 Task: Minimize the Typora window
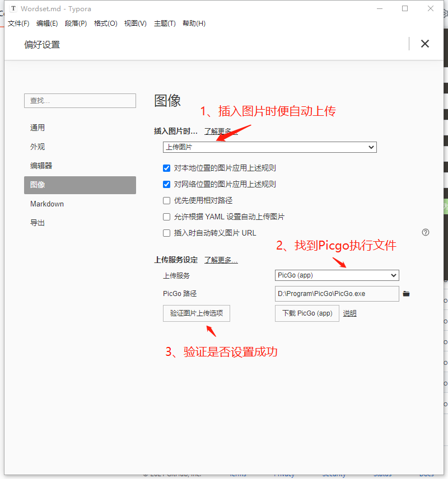click(380, 8)
